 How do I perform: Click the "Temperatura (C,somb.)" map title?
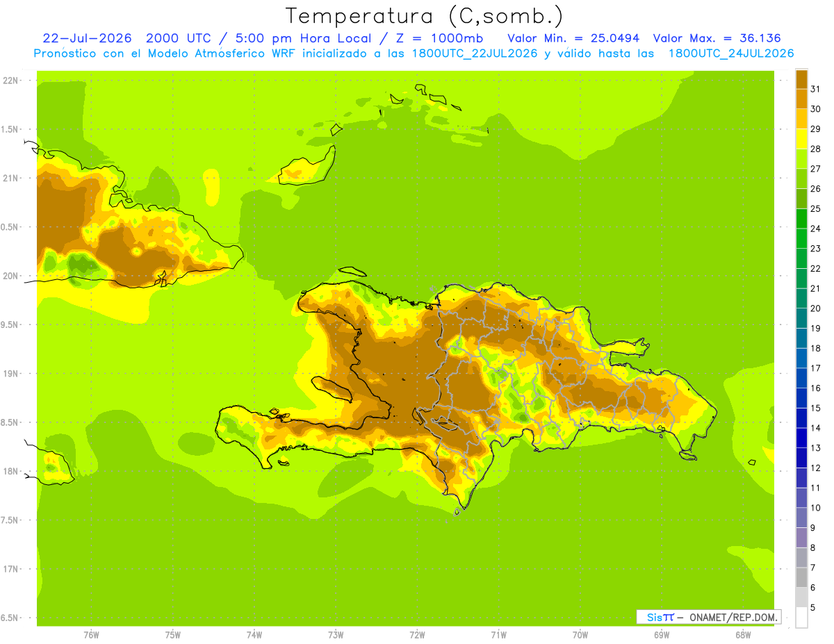pos(424,16)
